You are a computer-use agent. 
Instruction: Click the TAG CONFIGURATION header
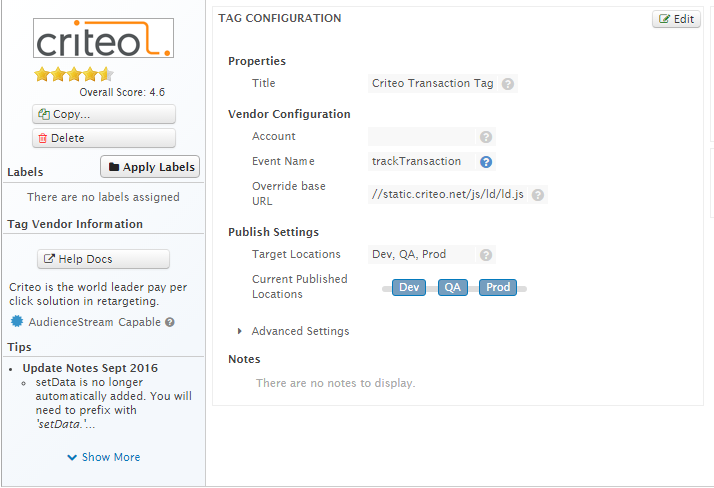(x=280, y=18)
